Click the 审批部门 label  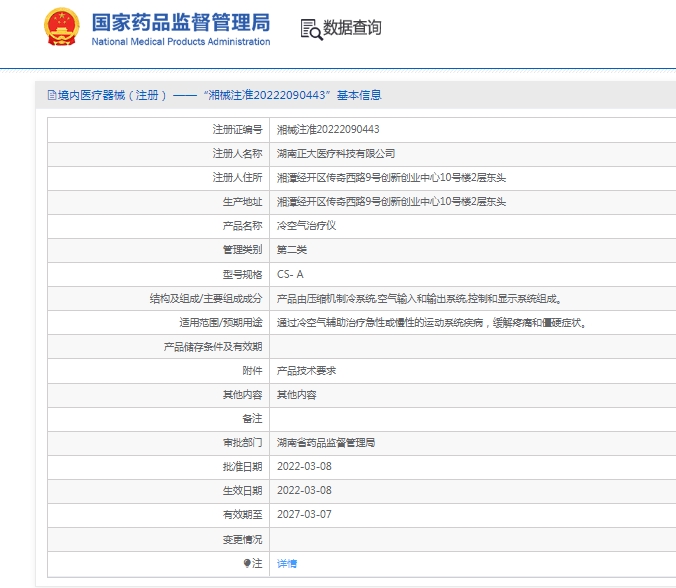242,443
